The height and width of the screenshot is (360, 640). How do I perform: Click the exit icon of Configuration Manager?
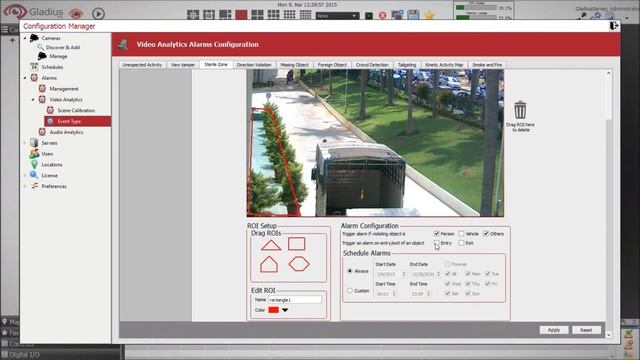tap(613, 26)
